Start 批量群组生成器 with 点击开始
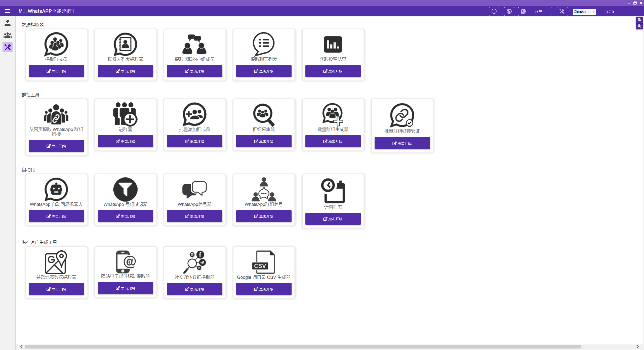The width and height of the screenshot is (644, 350). click(x=333, y=141)
